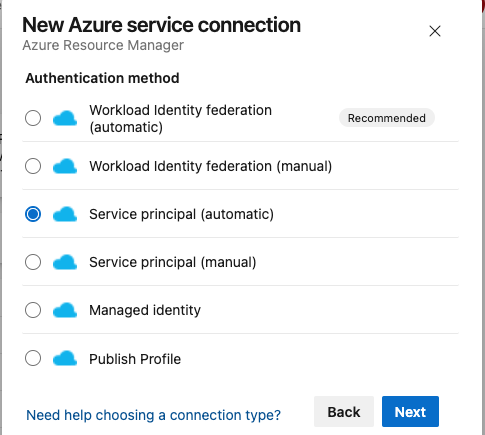Click the cloud icon for Service principal (manual)
The width and height of the screenshot is (485, 435).
(x=65, y=262)
